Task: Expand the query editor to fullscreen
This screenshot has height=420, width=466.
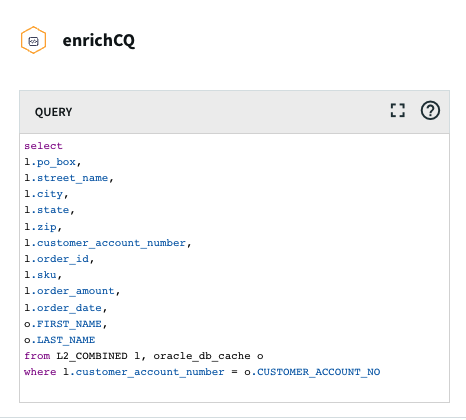Action: tap(398, 110)
